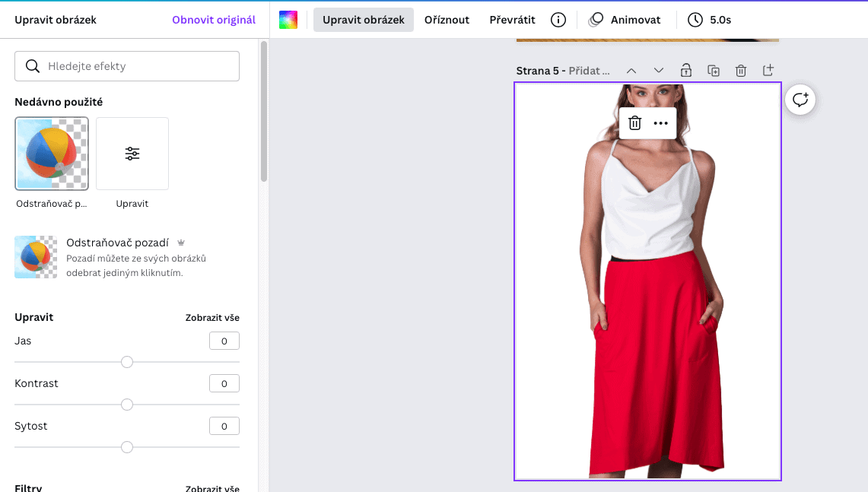Collapse Strana 5 with the up chevron
This screenshot has width=868, height=492.
tap(631, 70)
